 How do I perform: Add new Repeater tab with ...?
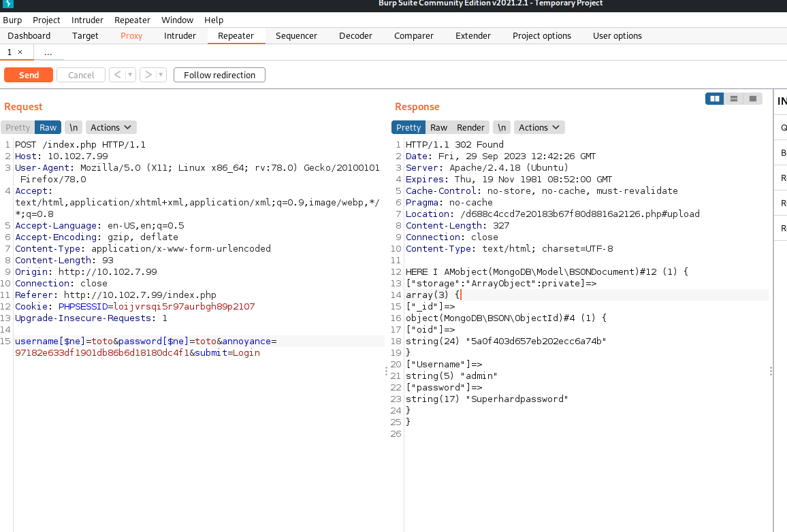(48, 52)
